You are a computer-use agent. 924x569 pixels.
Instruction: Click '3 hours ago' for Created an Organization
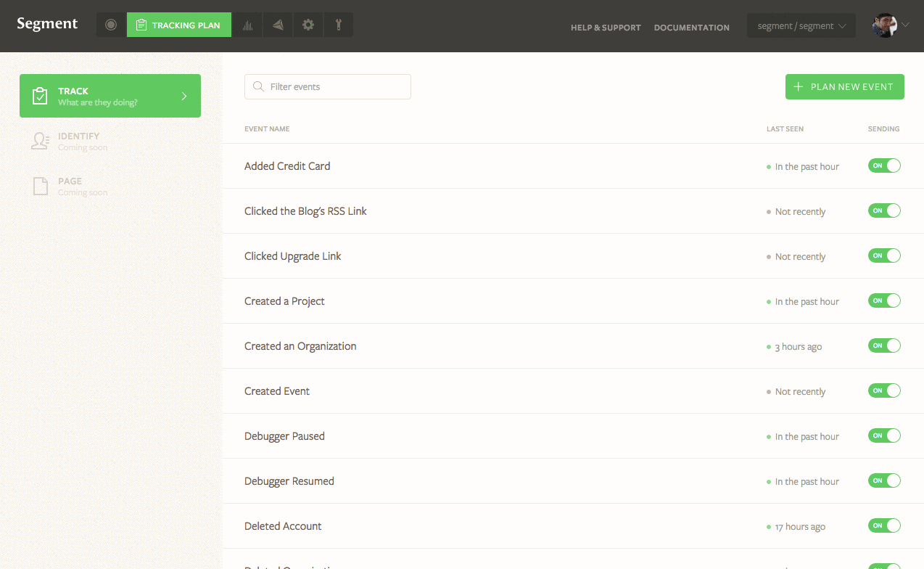[799, 347]
